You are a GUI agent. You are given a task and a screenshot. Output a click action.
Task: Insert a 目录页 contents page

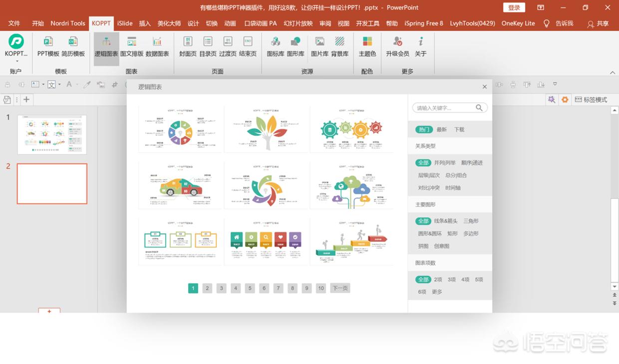click(x=208, y=46)
